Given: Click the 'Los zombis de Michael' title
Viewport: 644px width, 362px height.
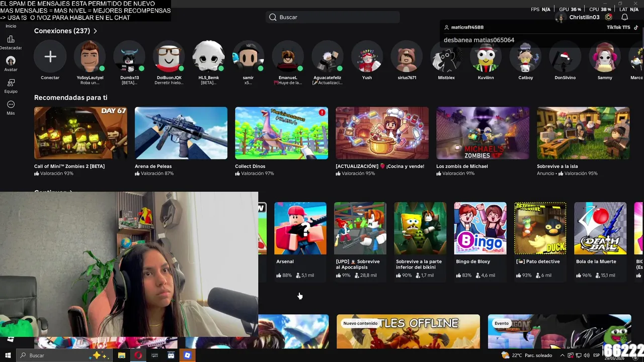Looking at the screenshot, I should tap(462, 166).
